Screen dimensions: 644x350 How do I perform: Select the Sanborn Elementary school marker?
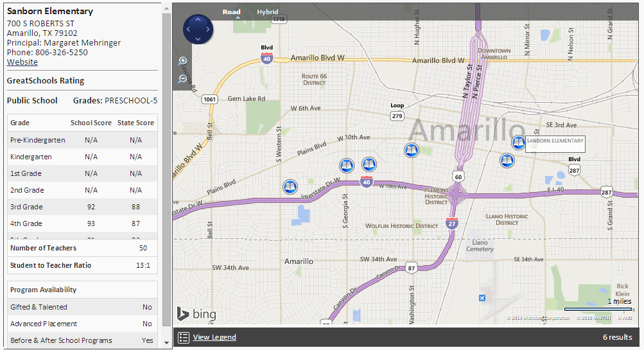point(518,143)
